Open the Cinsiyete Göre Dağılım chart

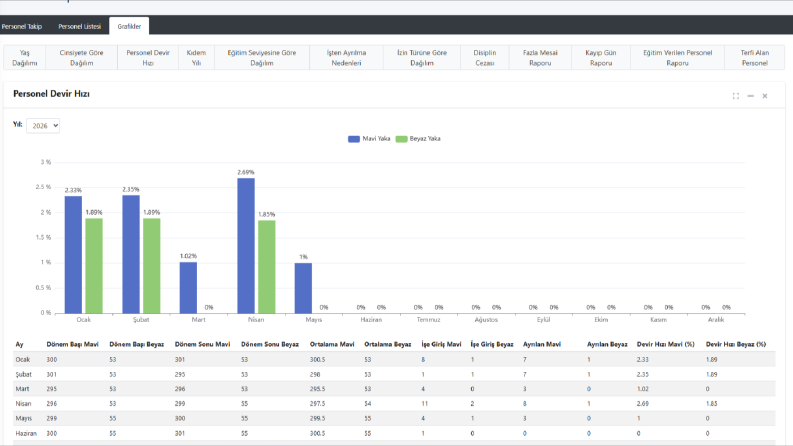click(81, 58)
